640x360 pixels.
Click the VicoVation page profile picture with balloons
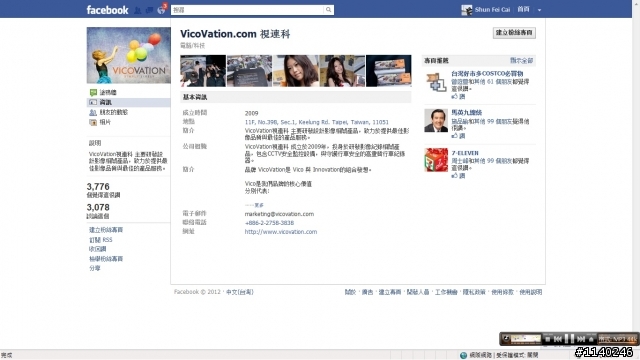tap(129, 56)
